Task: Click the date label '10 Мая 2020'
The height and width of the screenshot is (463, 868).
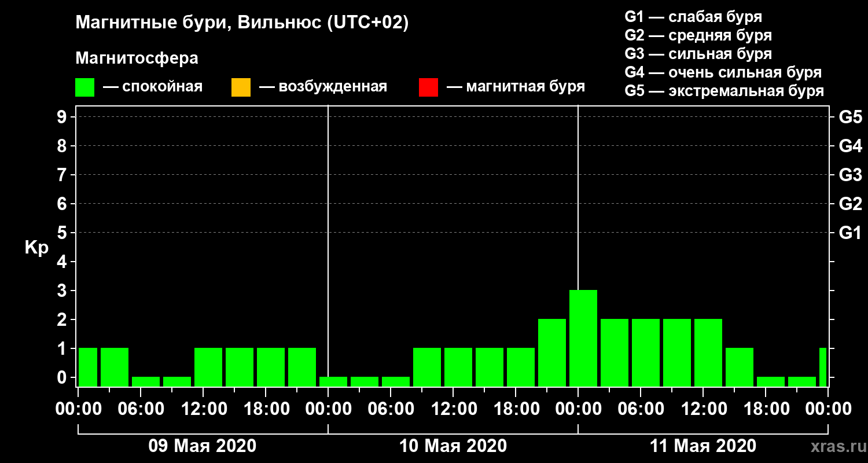Action: click(453, 446)
